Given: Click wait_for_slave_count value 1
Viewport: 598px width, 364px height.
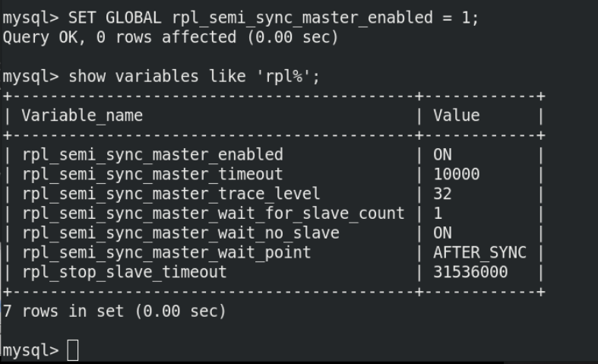Looking at the screenshot, I should 438,214.
